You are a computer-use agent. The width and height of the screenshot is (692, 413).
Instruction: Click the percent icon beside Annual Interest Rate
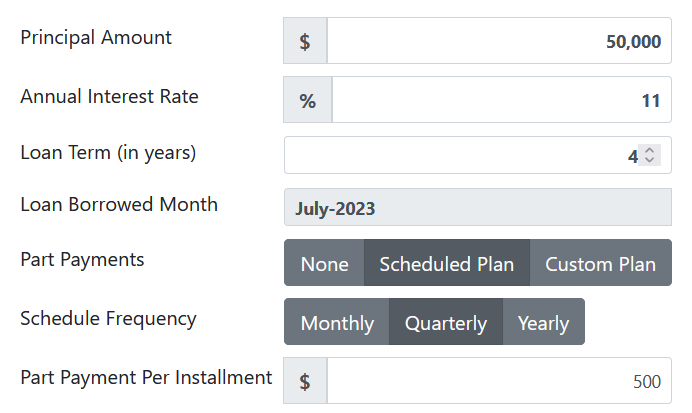click(308, 100)
